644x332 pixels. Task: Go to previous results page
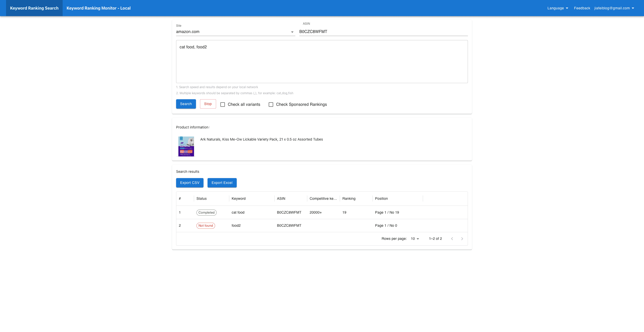[452, 239]
